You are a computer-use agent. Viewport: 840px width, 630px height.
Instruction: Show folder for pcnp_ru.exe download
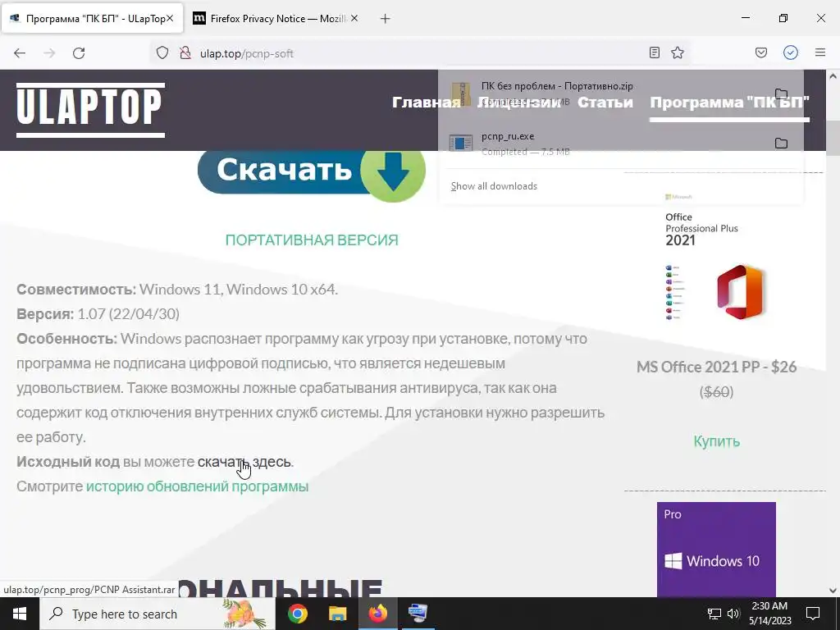[781, 143]
